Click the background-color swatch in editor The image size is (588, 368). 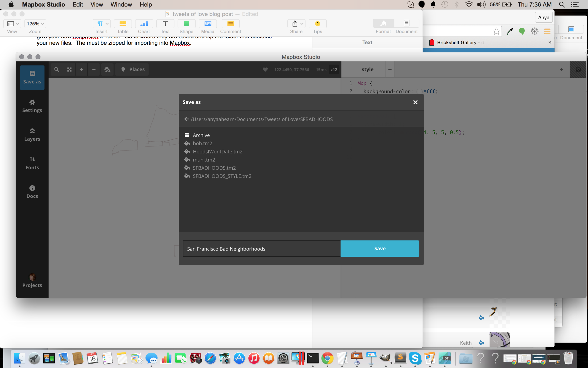point(419,92)
